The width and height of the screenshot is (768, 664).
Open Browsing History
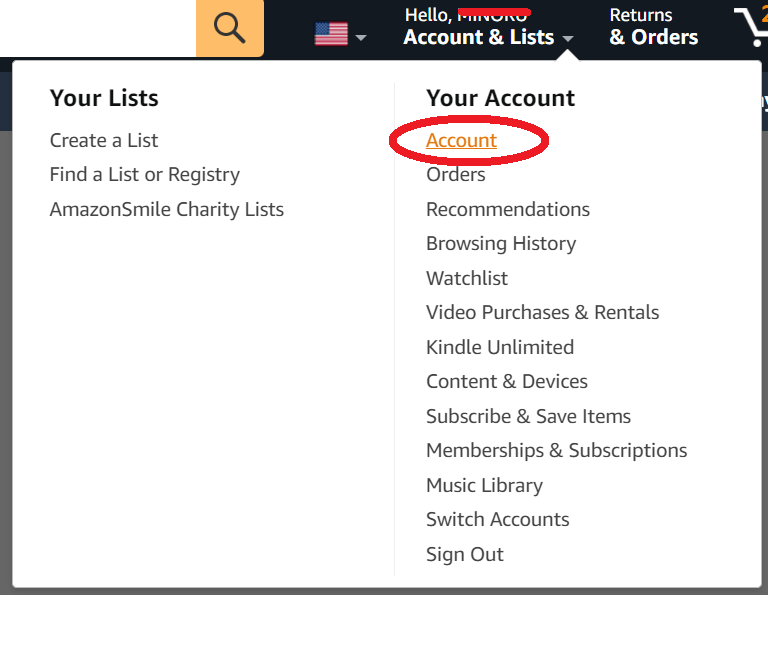501,243
